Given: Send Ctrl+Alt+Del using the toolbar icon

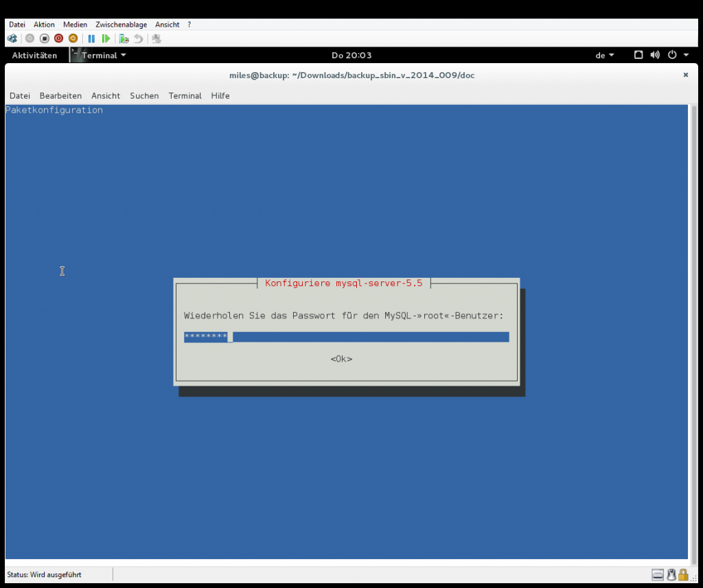Looking at the screenshot, I should pyautogui.click(x=12, y=38).
